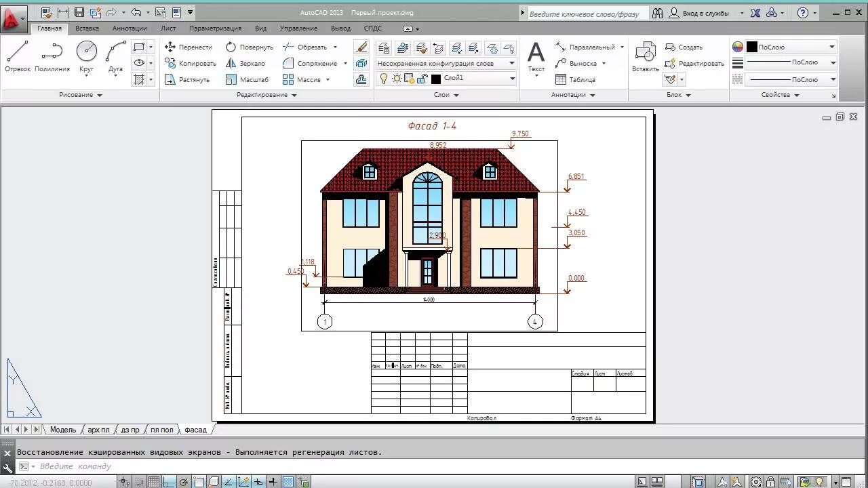
Task: Click the black object color swatch
Action: point(751,47)
